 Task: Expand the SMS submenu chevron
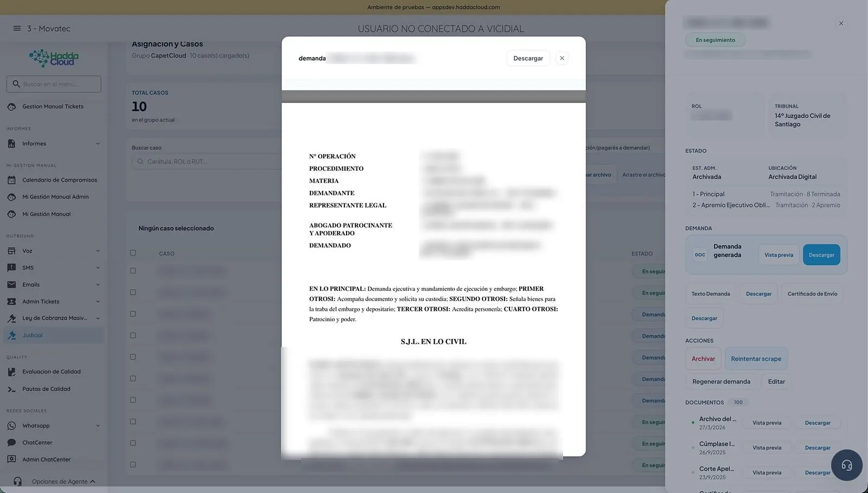pos(98,268)
